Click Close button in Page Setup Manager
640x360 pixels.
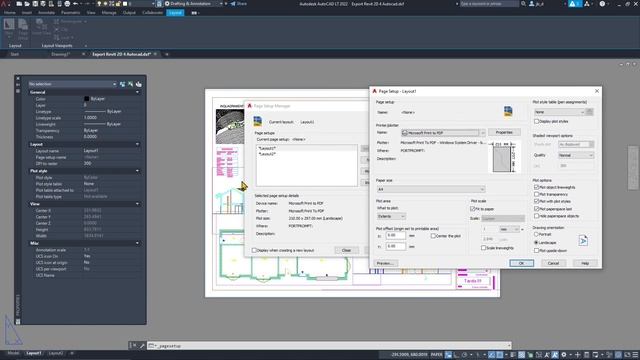tap(346, 250)
